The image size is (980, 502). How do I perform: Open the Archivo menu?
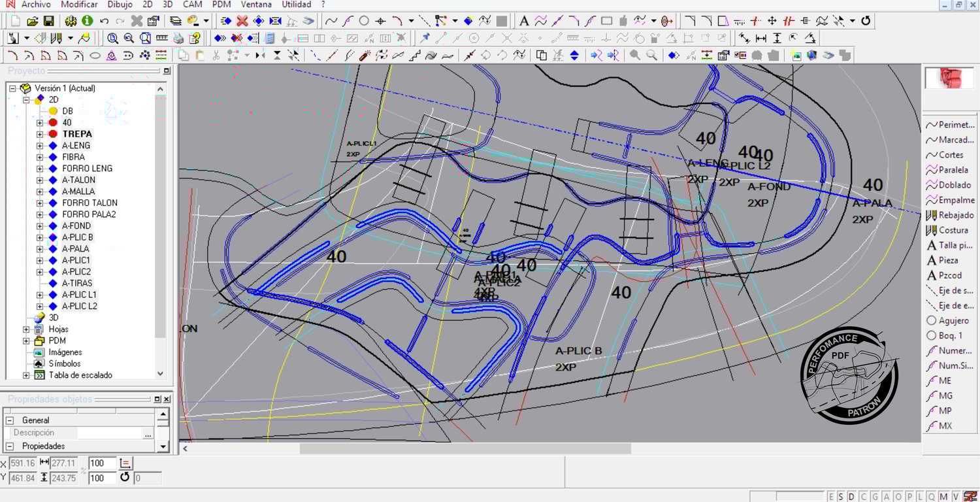point(35,5)
